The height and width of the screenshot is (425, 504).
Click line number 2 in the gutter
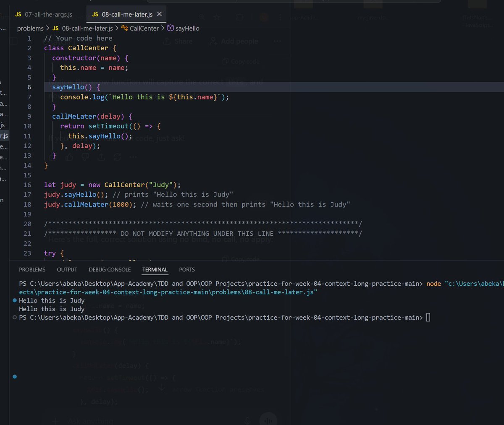tap(29, 48)
